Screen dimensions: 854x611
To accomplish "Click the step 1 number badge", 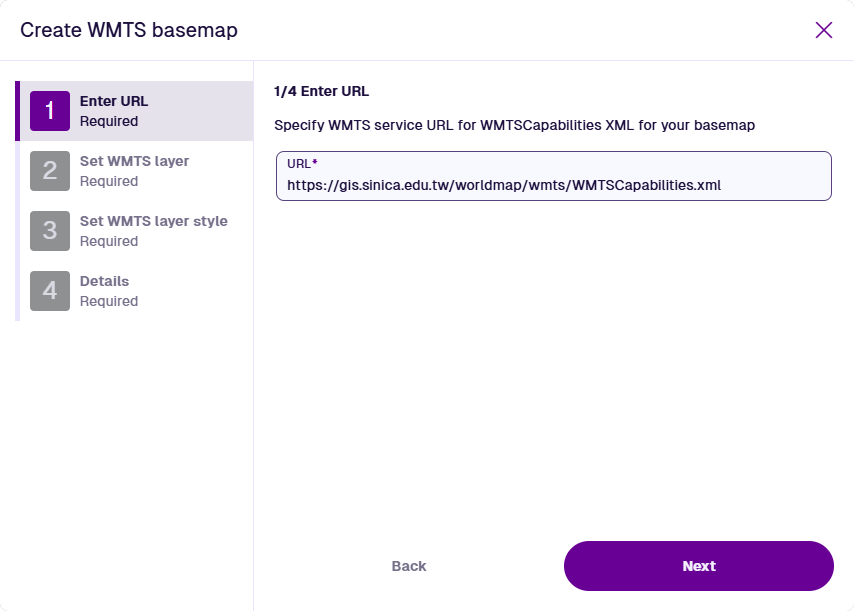I will [x=50, y=111].
